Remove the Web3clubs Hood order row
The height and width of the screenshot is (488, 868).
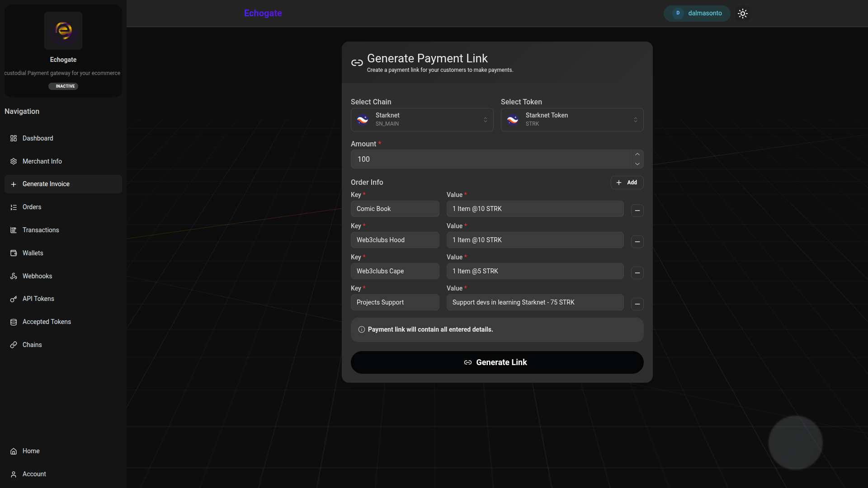pyautogui.click(x=637, y=242)
